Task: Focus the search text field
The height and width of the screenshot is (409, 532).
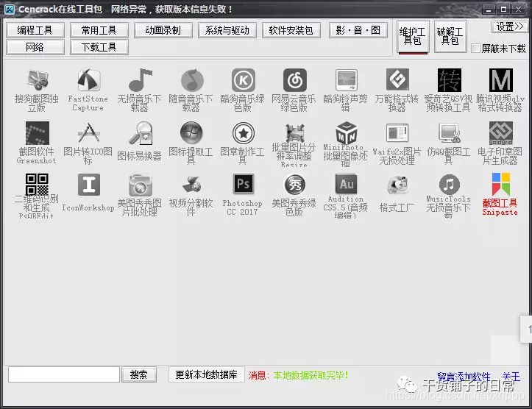Action: click(x=64, y=374)
